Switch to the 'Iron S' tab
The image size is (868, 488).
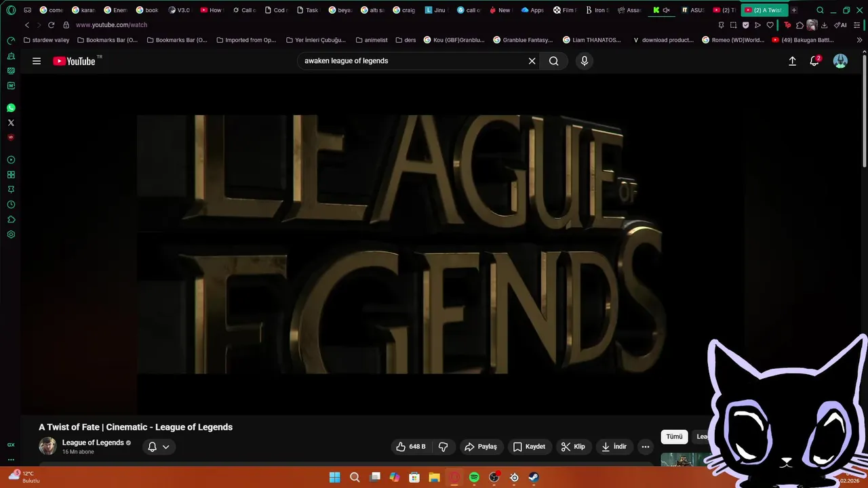tap(597, 10)
